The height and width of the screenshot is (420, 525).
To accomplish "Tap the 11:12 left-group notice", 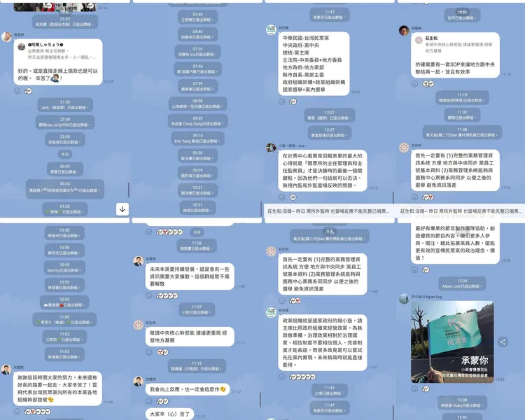I will (197, 366).
